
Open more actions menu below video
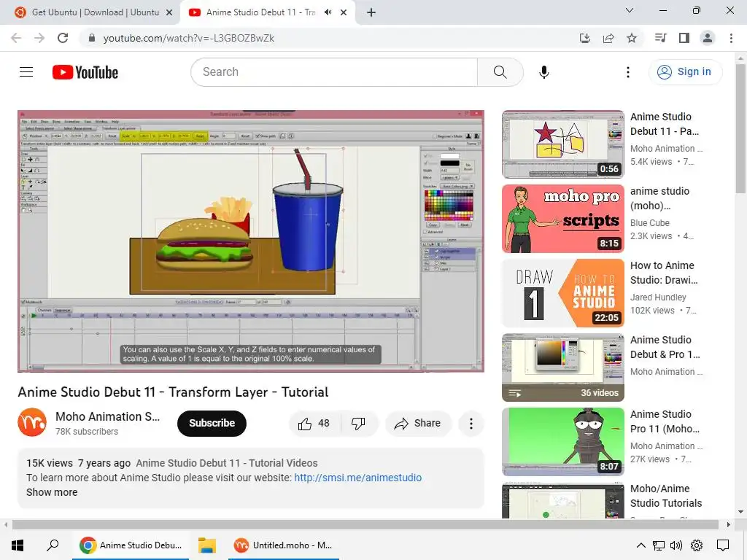tap(471, 424)
